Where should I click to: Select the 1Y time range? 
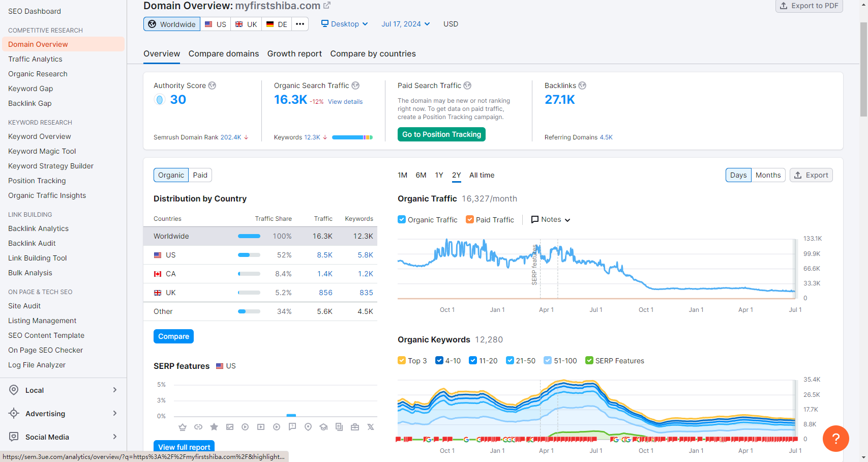pos(439,175)
